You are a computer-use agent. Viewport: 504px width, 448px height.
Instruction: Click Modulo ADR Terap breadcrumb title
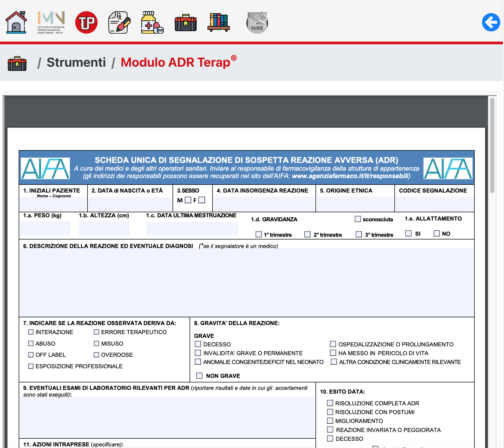pos(179,62)
